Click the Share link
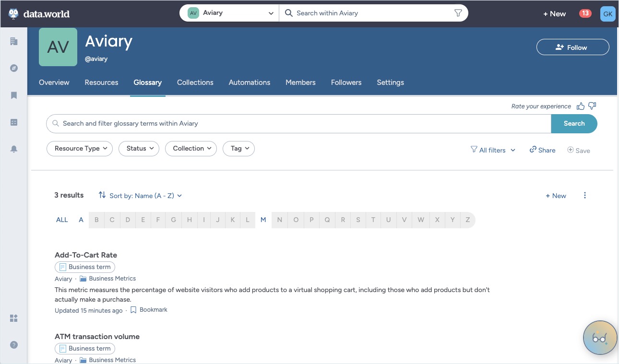This screenshot has width=619, height=364. (542, 150)
